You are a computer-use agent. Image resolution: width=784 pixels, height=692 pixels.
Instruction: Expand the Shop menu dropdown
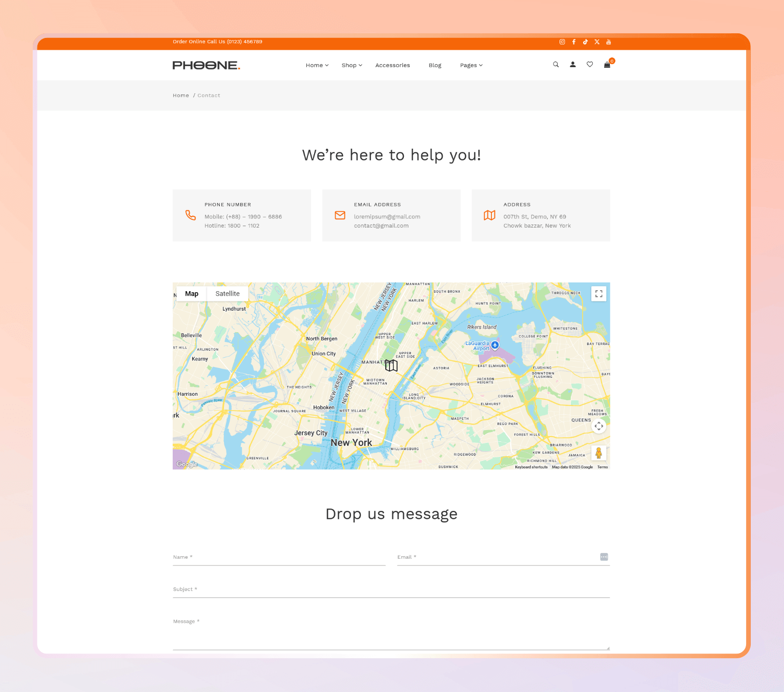point(352,65)
